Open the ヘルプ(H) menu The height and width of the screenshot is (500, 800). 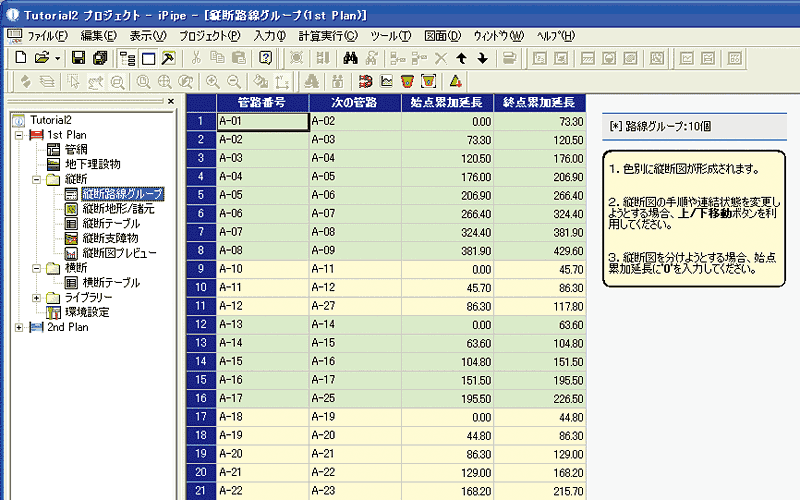click(x=556, y=36)
